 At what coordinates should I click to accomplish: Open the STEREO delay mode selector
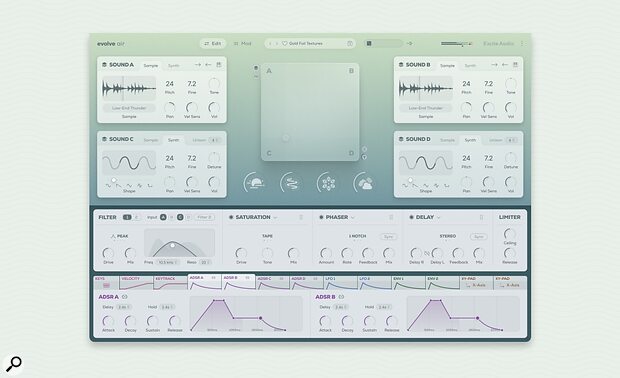[x=448, y=236]
